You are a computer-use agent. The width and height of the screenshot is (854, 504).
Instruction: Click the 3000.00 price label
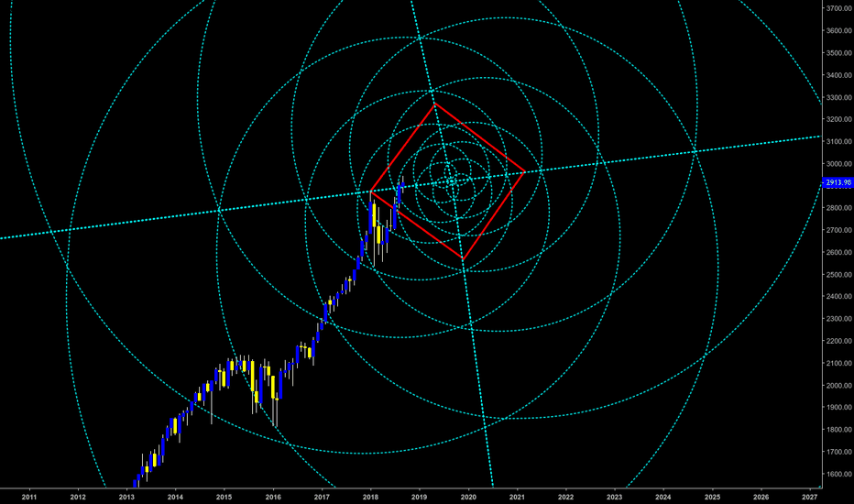pos(838,164)
